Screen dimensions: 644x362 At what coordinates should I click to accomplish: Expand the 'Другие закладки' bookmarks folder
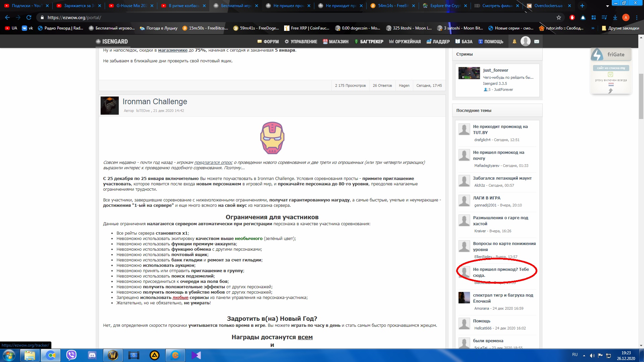tap(620, 28)
